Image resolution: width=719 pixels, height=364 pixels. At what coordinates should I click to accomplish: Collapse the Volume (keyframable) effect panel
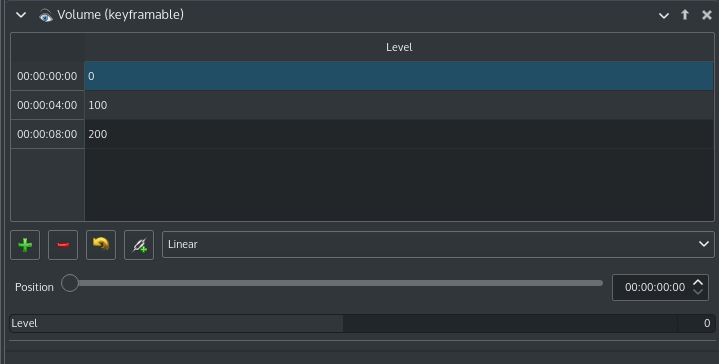click(21, 15)
